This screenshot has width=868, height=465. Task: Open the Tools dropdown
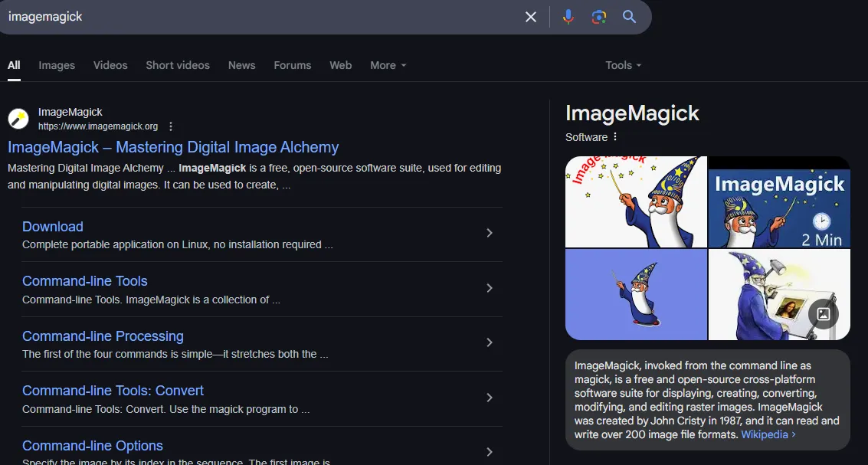point(623,65)
